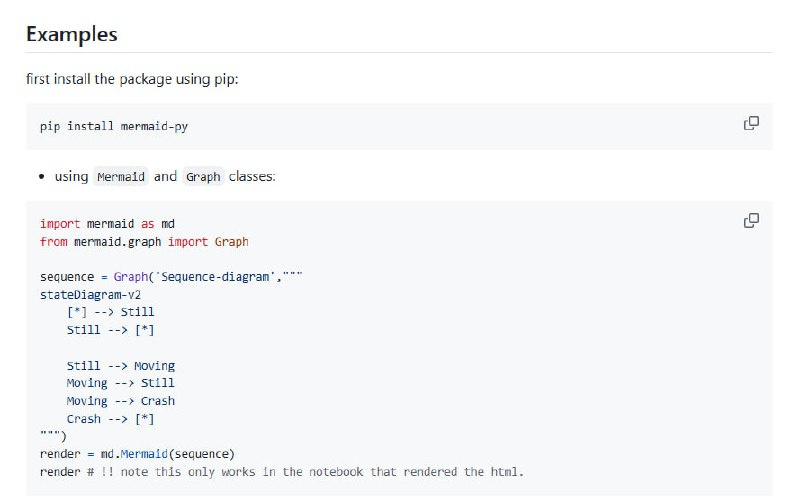Copy the pip install command
The image size is (800, 501).
(751, 123)
